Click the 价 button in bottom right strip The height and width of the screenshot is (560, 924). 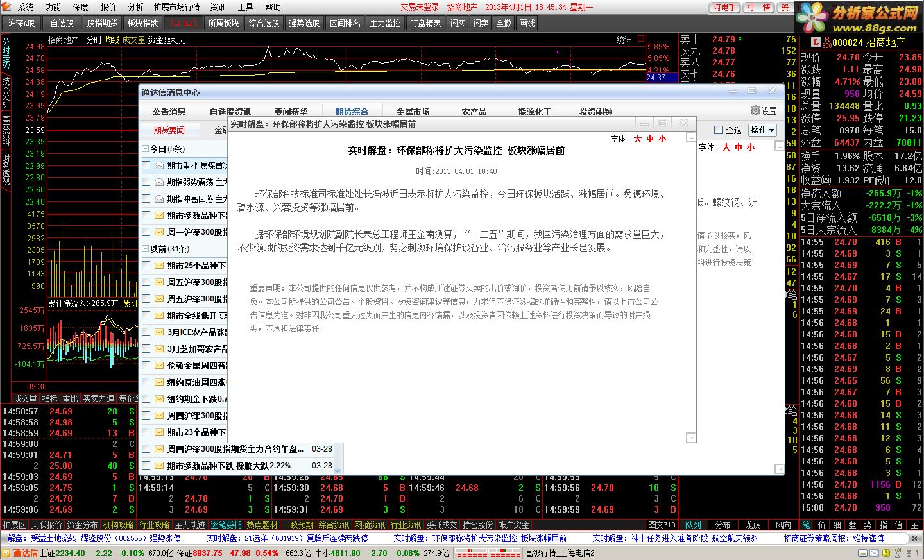[821, 525]
